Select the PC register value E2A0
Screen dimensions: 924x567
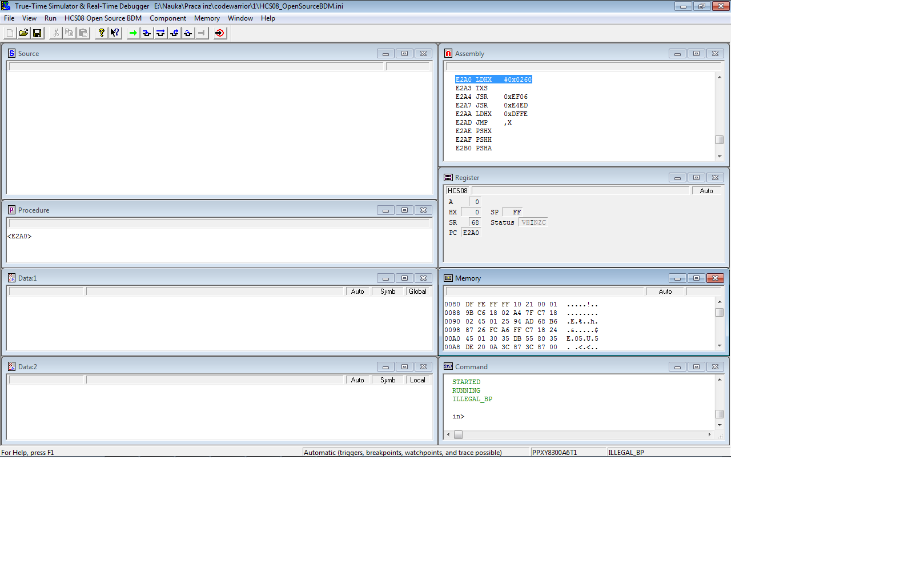coord(471,233)
